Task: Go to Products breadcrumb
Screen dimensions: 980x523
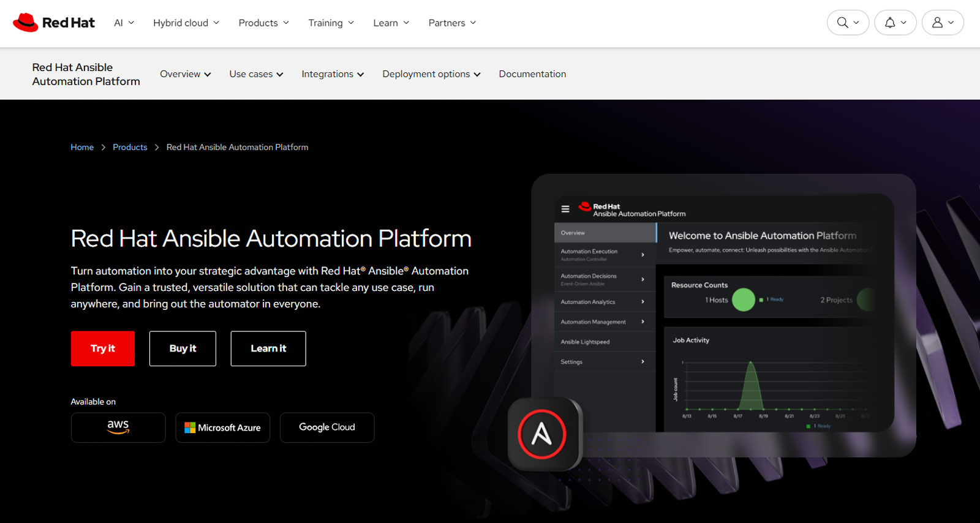Action: pos(130,147)
